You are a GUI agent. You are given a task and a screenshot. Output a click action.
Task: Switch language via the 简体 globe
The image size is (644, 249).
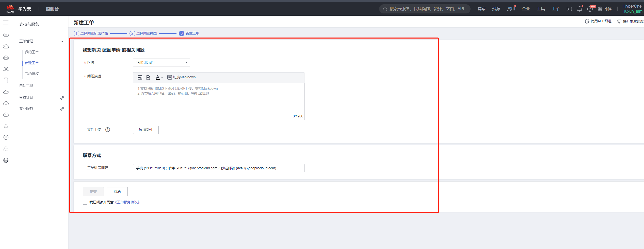pyautogui.click(x=605, y=9)
